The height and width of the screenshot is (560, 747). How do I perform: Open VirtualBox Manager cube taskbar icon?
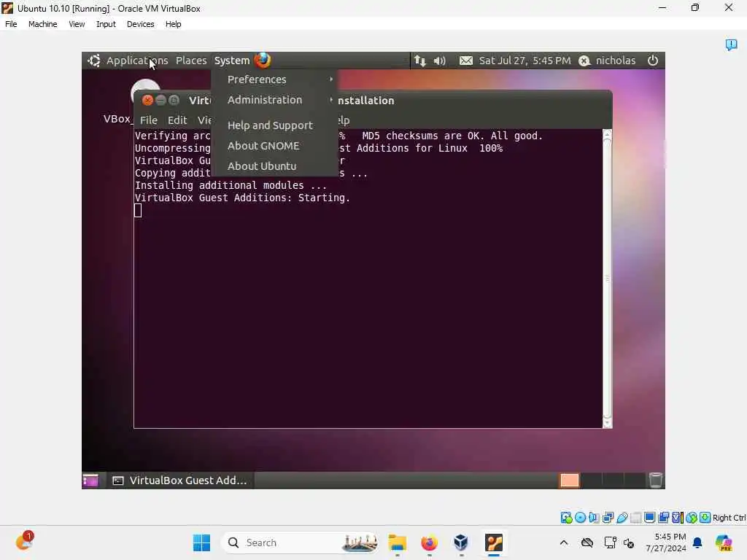(461, 542)
